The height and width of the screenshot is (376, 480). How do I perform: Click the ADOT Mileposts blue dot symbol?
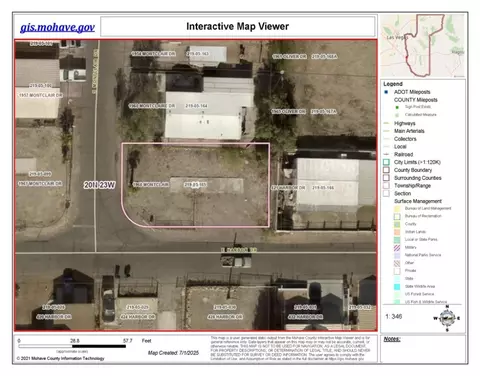click(x=386, y=92)
